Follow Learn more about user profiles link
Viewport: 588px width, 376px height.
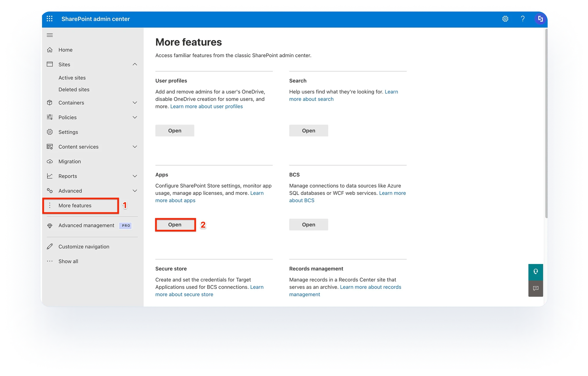[207, 106]
